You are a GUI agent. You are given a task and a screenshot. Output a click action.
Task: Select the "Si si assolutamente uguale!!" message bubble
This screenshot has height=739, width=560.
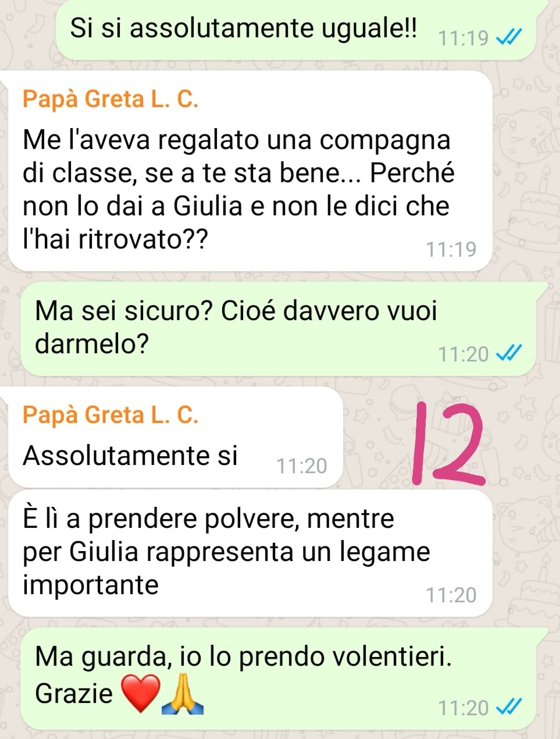pyautogui.click(x=295, y=30)
